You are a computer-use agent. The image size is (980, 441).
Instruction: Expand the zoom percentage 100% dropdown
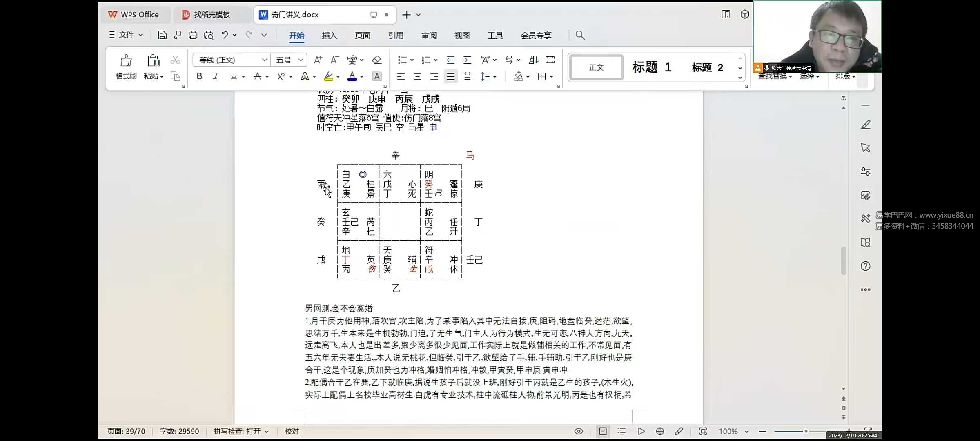point(746,432)
